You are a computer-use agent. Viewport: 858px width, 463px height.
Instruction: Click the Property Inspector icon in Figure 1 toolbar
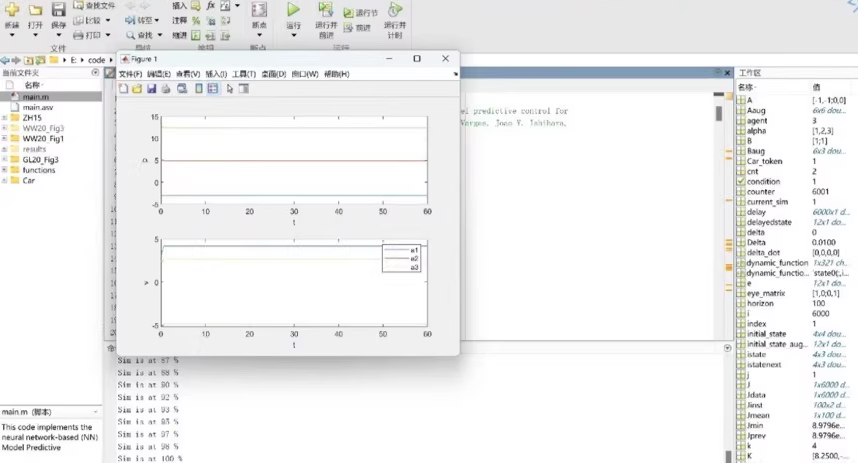click(244, 89)
